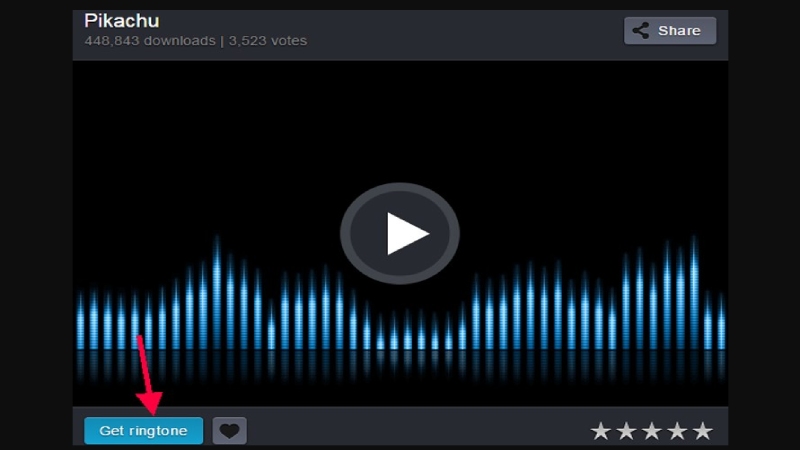Screen dimensions: 800x450
Task: Click the 448,843 downloads text
Action: 150,41
